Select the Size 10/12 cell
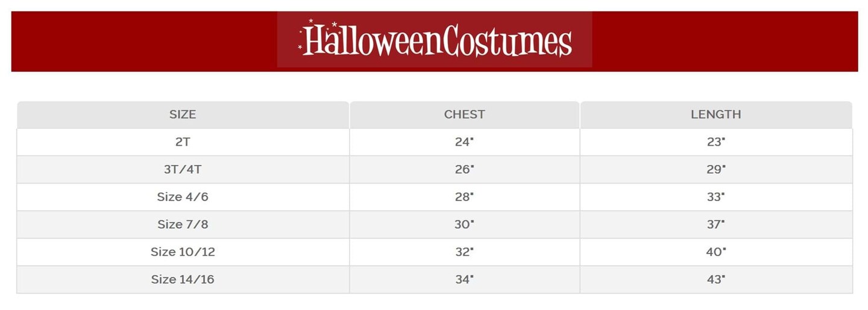Screen dimensions: 868x310 click(183, 252)
